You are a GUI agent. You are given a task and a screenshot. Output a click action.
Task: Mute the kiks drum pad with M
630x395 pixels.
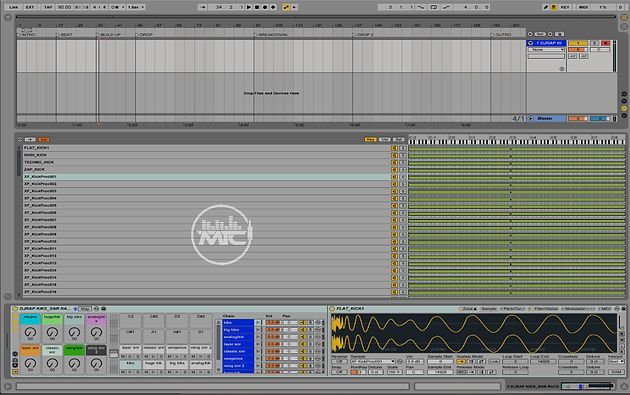coord(123,372)
